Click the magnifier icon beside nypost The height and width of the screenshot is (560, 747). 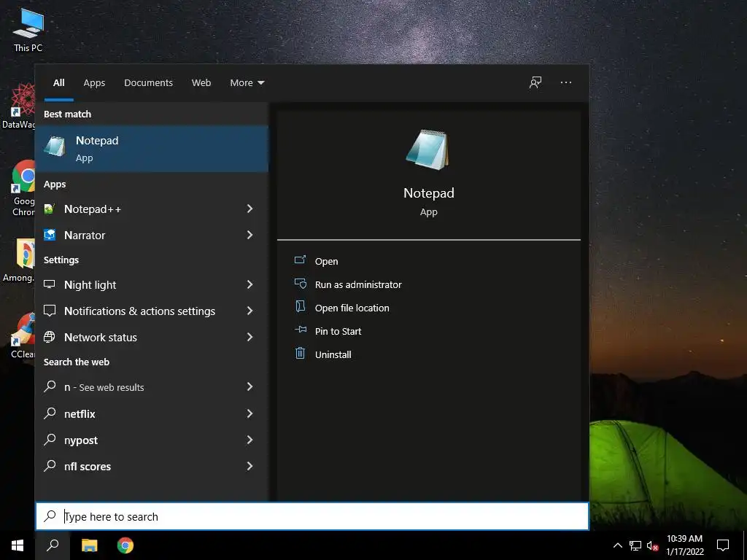point(50,440)
